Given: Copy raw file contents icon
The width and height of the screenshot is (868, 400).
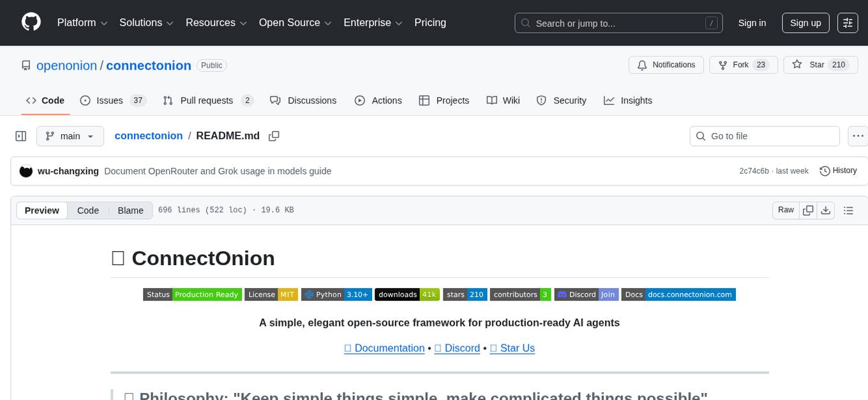Looking at the screenshot, I should pyautogui.click(x=808, y=210).
